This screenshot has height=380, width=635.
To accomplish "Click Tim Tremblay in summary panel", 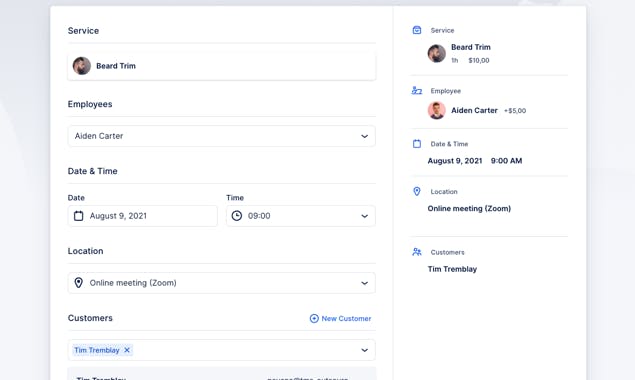I will [452, 269].
